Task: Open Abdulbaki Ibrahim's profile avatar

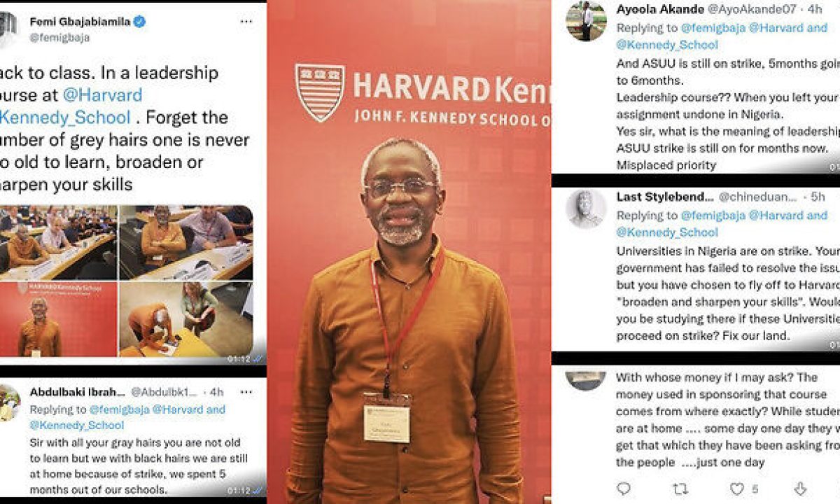Action: point(8,402)
